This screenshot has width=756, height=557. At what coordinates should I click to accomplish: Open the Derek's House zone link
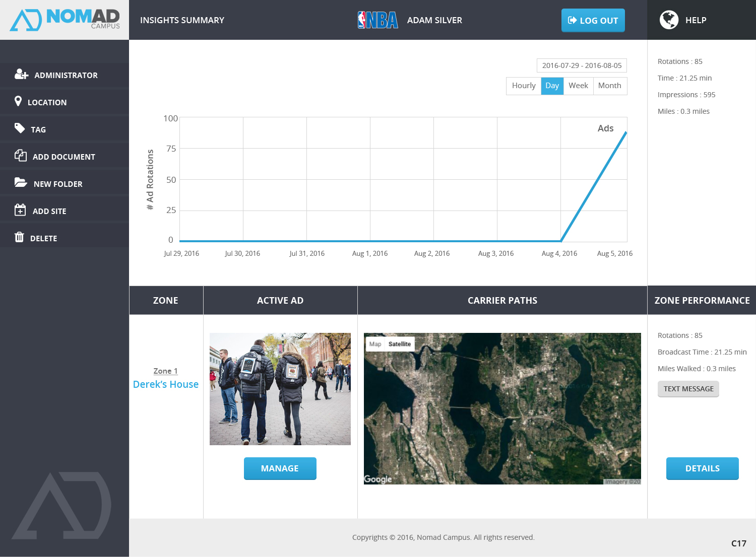166,384
